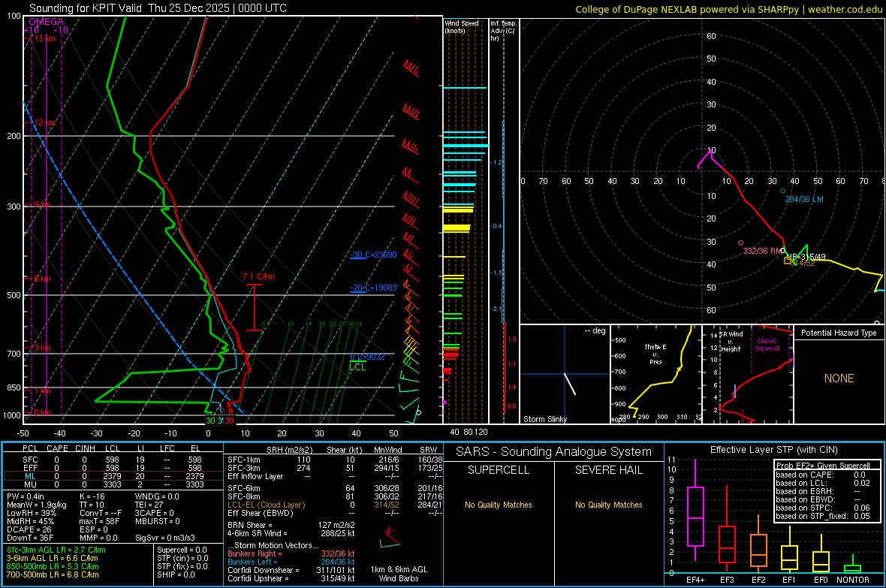886x588 pixels.
Task: Click the 'Theta-E v. Pres' inset plot
Action: 656,374
